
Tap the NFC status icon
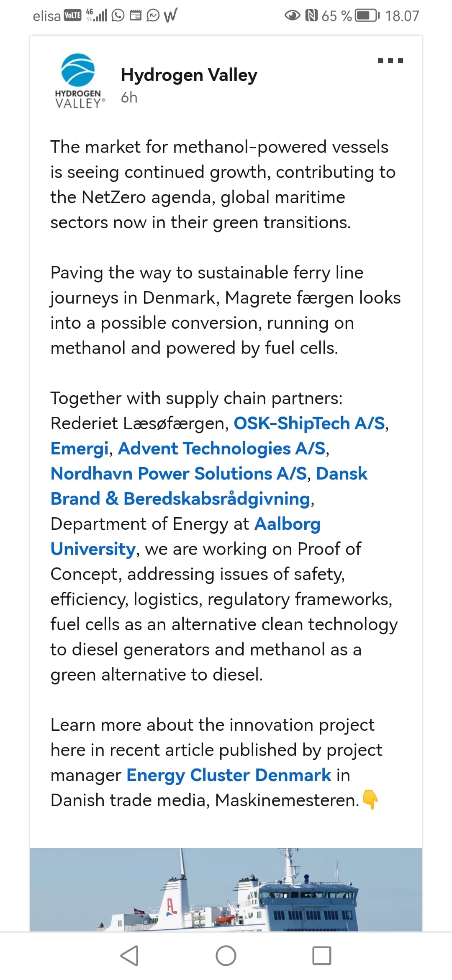click(x=312, y=16)
